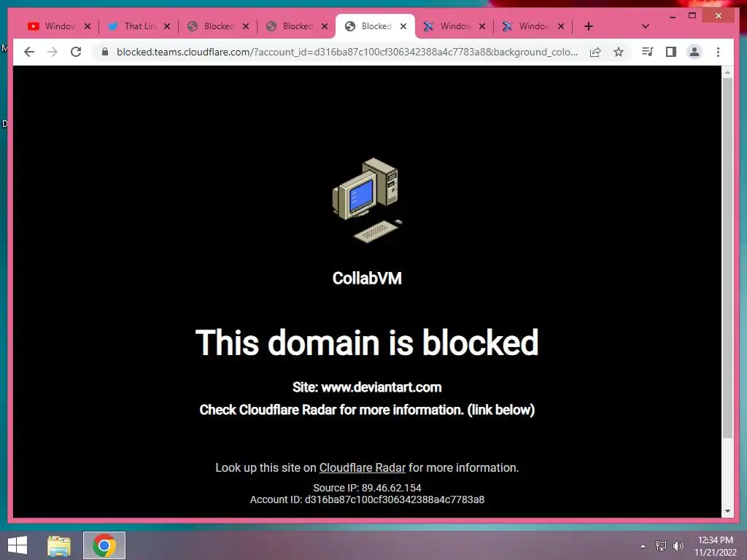Viewport: 747px width, 560px height.
Task: Open File Explorer from the taskbar
Action: tap(59, 545)
